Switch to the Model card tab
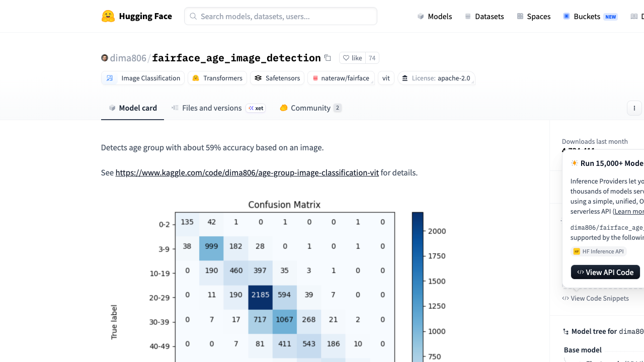The width and height of the screenshot is (644, 362). click(132, 108)
